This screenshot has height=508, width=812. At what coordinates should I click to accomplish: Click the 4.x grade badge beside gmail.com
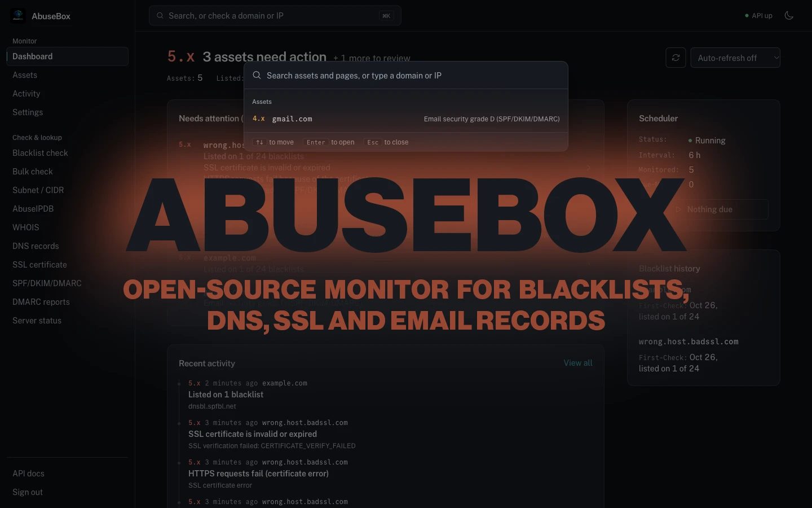point(258,119)
